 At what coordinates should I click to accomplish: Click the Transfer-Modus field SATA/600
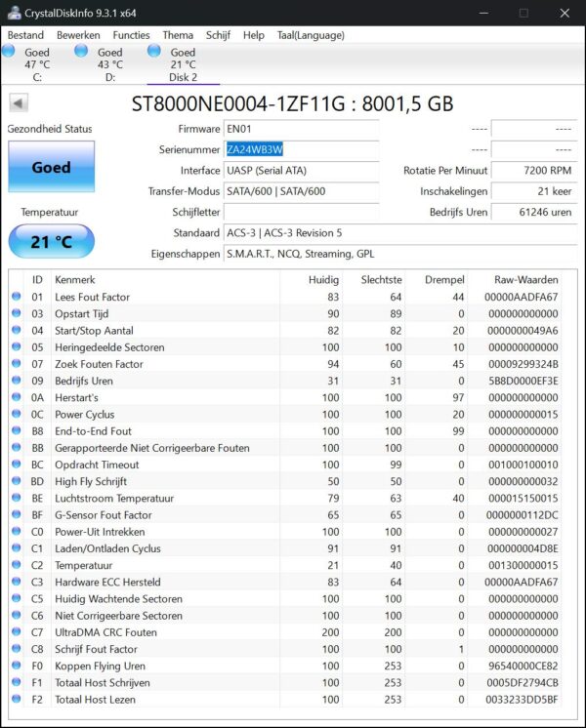click(301, 191)
